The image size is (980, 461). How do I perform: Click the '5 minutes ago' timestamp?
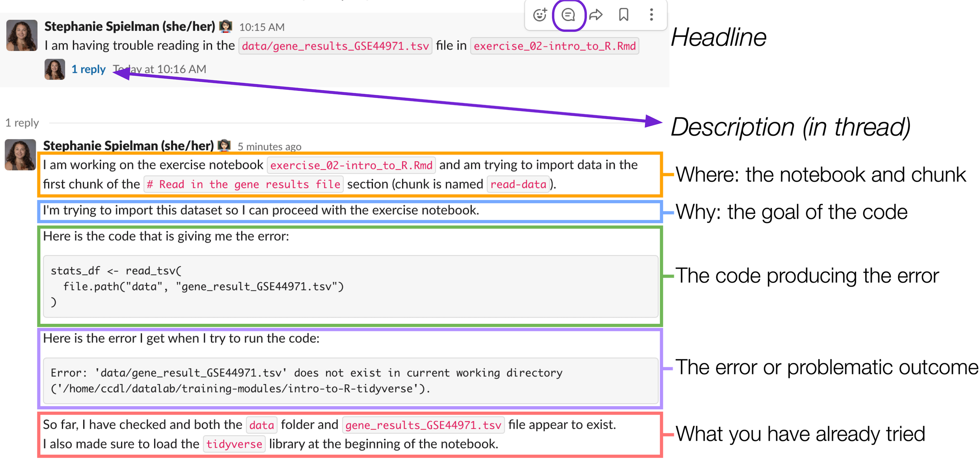coord(269,146)
